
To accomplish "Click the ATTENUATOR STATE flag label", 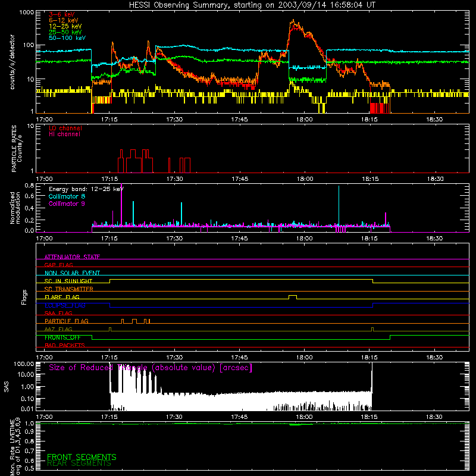I will [x=72, y=257].
